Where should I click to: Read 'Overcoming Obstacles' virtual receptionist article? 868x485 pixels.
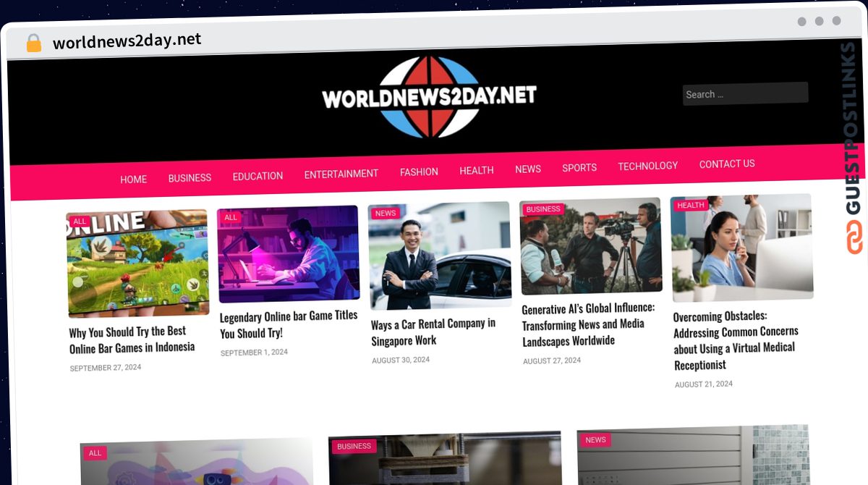[x=736, y=340]
